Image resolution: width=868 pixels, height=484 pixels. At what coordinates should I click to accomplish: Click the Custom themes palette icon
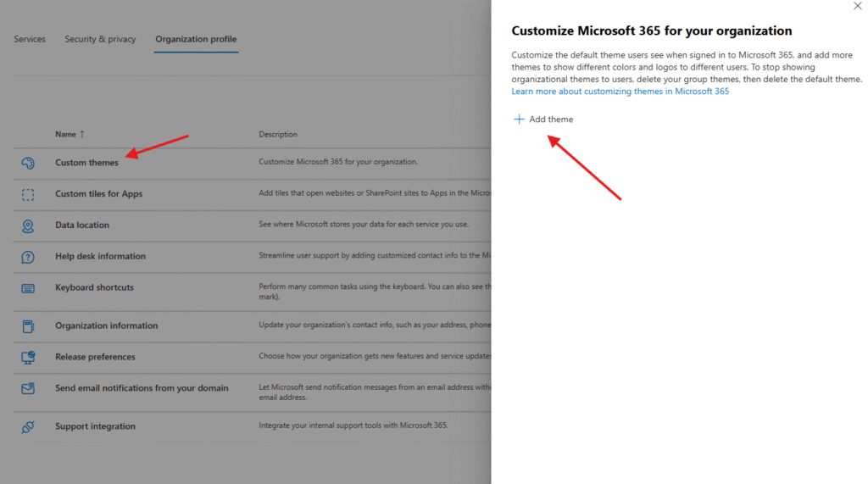28,163
